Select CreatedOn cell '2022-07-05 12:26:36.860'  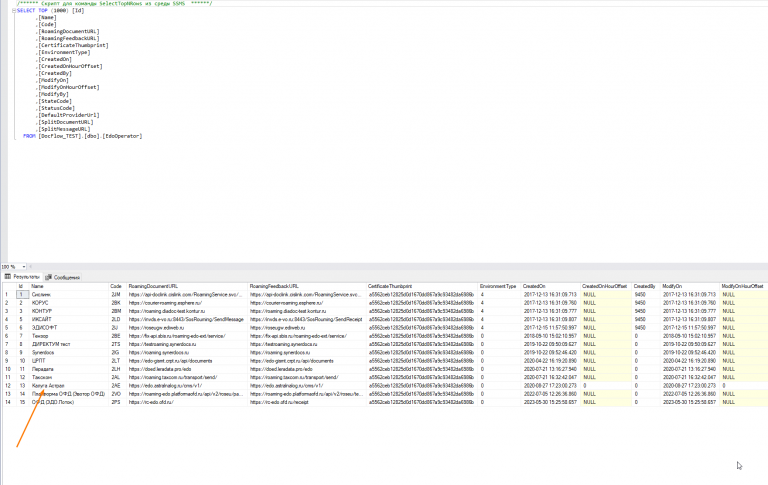click(551, 394)
